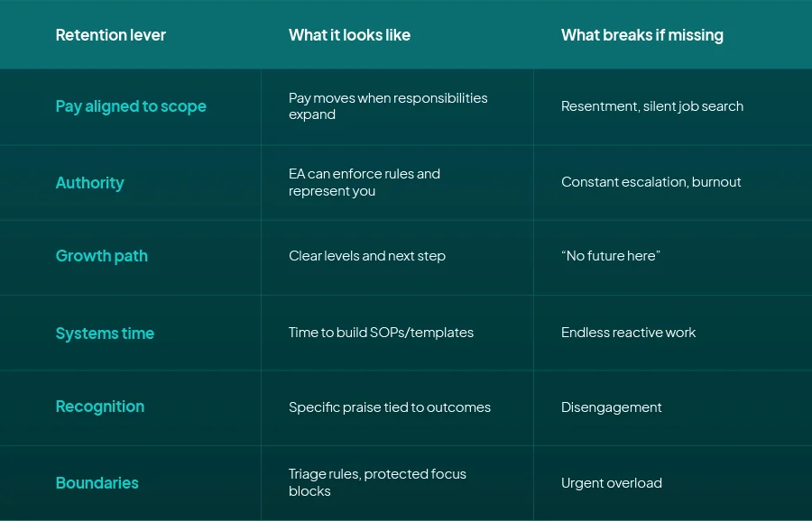812x521 pixels.
Task: Click "Pay moves when responsibilities expand" cell
Action: (x=388, y=106)
